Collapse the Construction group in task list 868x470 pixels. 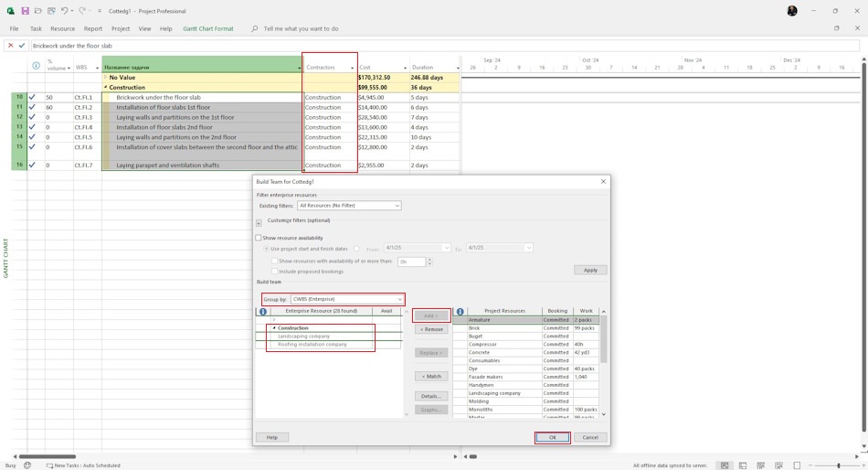click(x=105, y=87)
